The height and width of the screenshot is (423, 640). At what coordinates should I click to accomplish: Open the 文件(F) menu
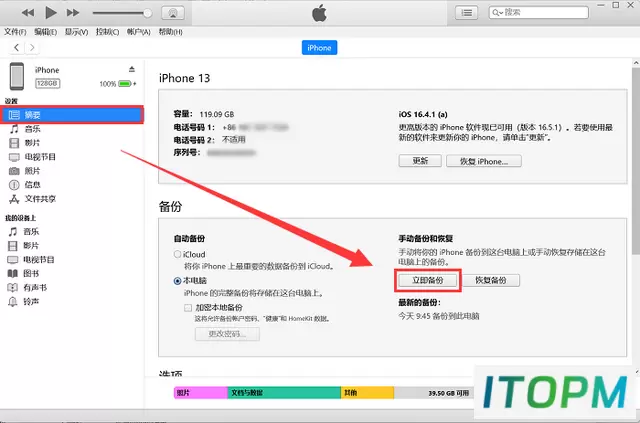click(x=15, y=32)
